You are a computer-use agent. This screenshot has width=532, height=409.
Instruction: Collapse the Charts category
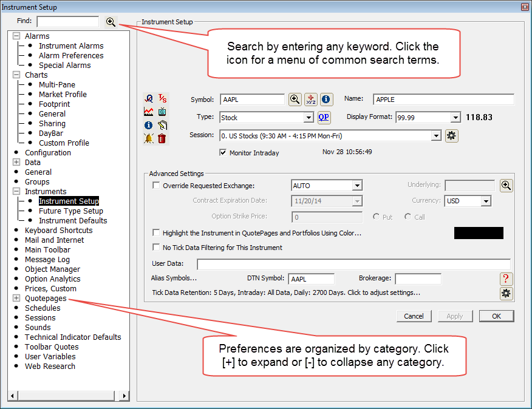pos(16,75)
